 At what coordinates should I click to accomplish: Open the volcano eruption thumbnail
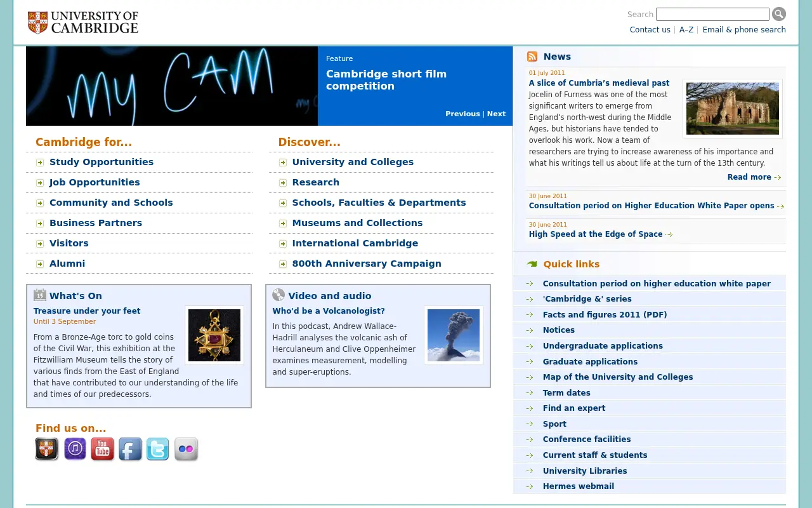pyautogui.click(x=454, y=335)
